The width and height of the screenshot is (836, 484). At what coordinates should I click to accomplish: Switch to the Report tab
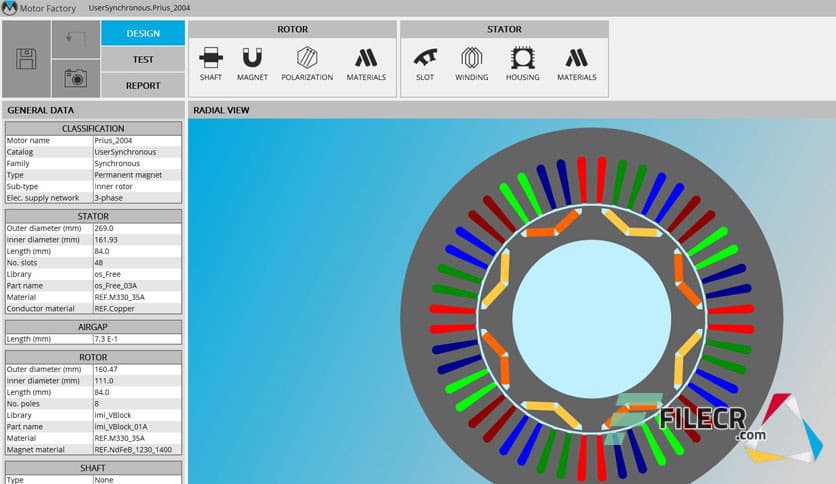coord(143,85)
